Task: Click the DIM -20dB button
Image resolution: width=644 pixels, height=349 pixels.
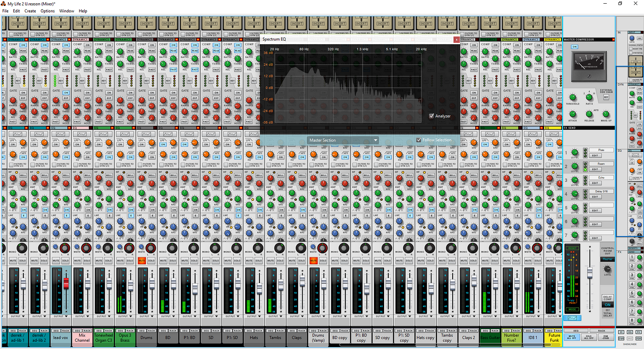Action: [606, 338]
